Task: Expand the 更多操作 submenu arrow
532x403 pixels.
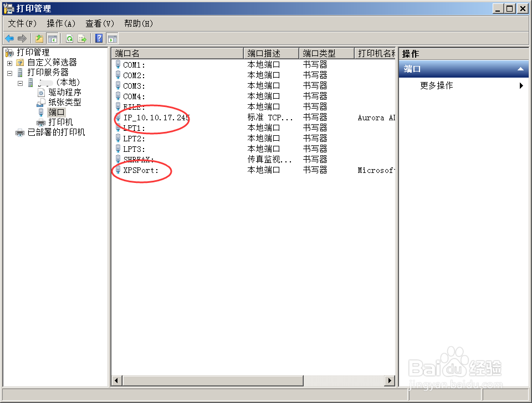Action: point(521,85)
